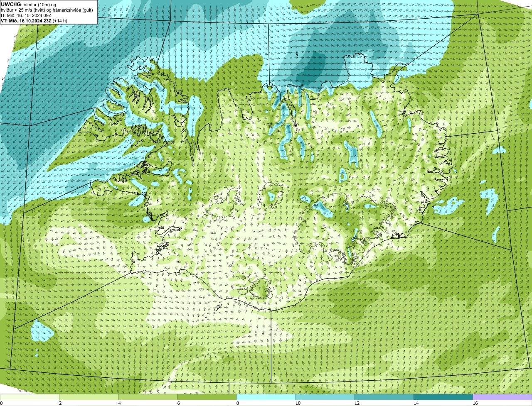This screenshot has height=406, width=532.
Task: Click the scale label "6"
Action: 179,403
